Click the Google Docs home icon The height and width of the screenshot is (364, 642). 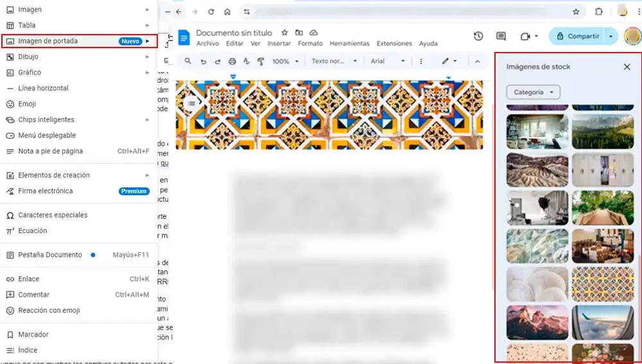(184, 37)
